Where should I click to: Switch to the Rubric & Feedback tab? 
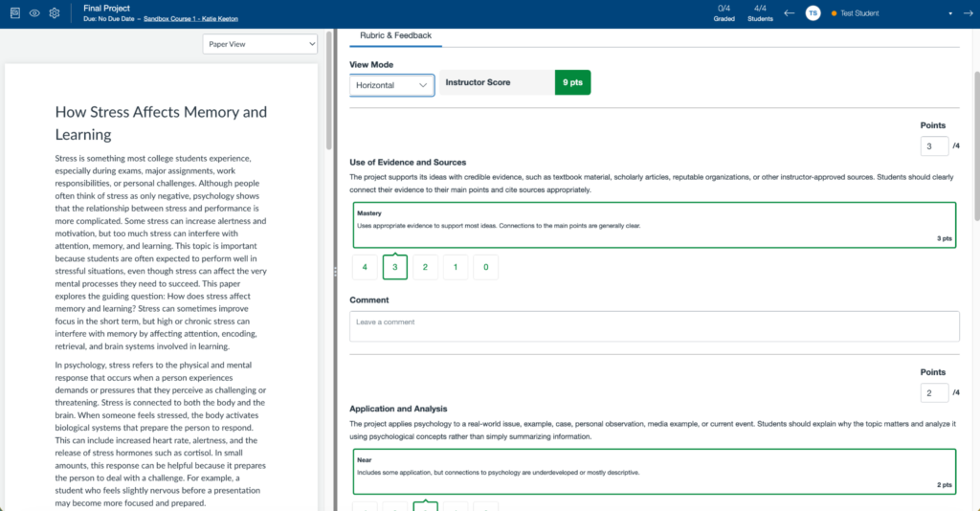click(x=395, y=35)
